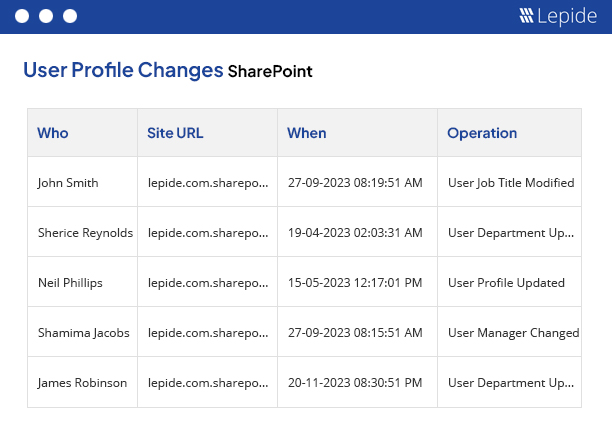The height and width of the screenshot is (430, 612).
Task: Select Sherice Reynolds in the Who column
Action: point(85,233)
